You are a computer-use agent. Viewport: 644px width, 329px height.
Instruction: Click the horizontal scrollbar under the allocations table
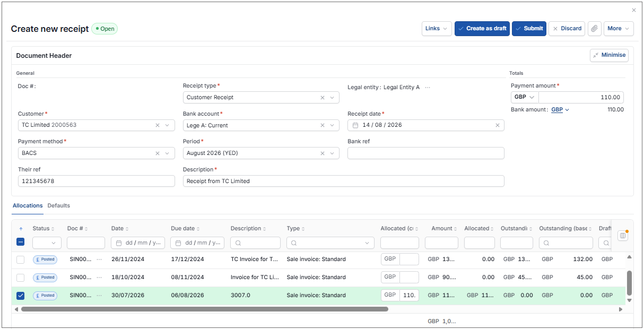pyautogui.click(x=205, y=309)
